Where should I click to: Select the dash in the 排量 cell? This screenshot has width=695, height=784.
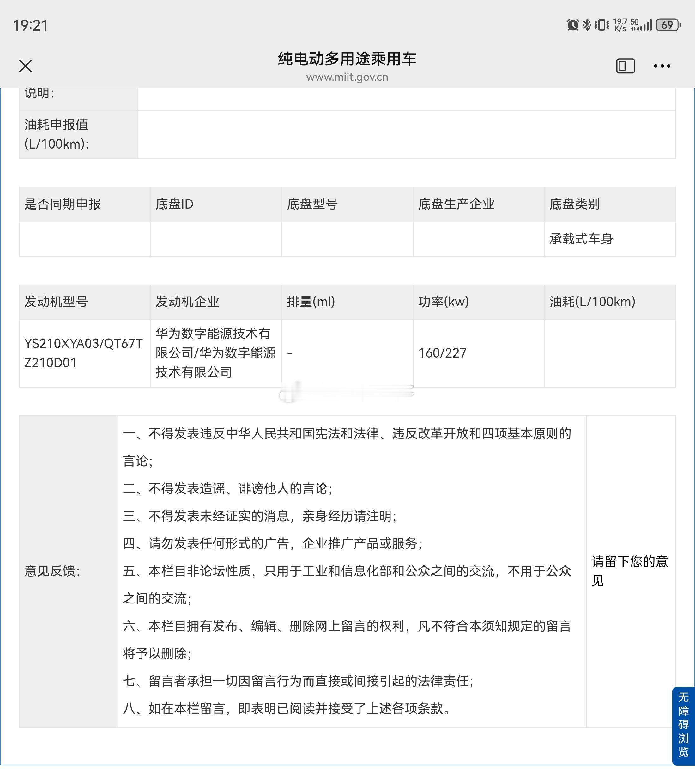coord(290,353)
